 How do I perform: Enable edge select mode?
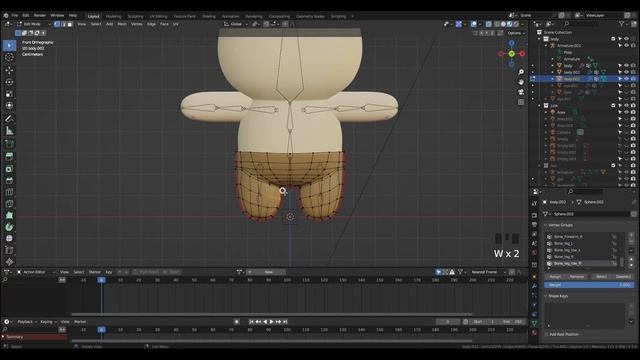64,24
